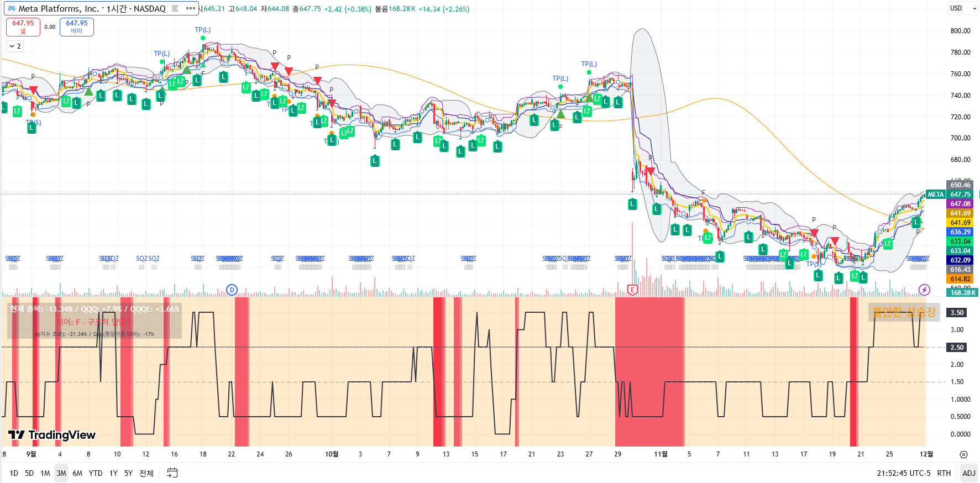Click the Meta Platforms, Inc. symbol title
The height and width of the screenshot is (483, 980).
[x=60, y=8]
